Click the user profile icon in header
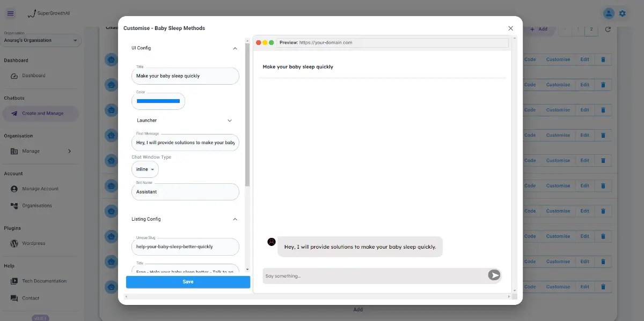The image size is (644, 321). (609, 13)
